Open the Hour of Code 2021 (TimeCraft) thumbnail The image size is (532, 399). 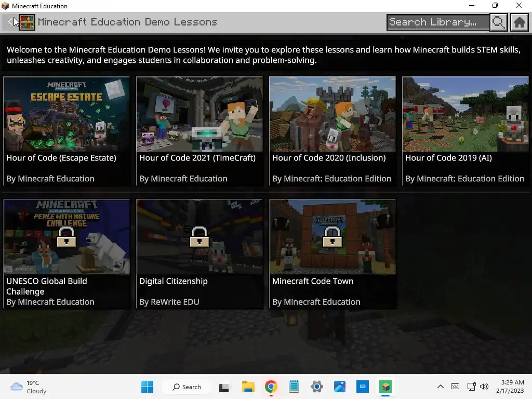coord(199,114)
